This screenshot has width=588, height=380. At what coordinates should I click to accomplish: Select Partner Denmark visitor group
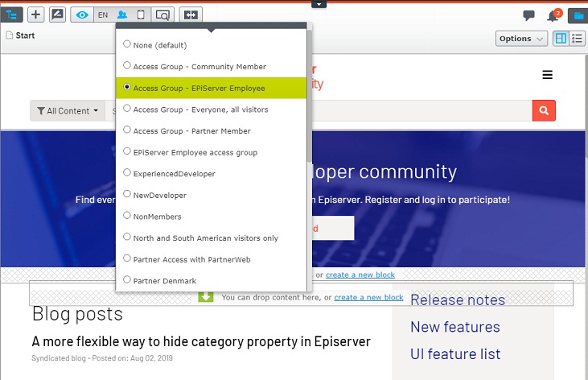211,280
